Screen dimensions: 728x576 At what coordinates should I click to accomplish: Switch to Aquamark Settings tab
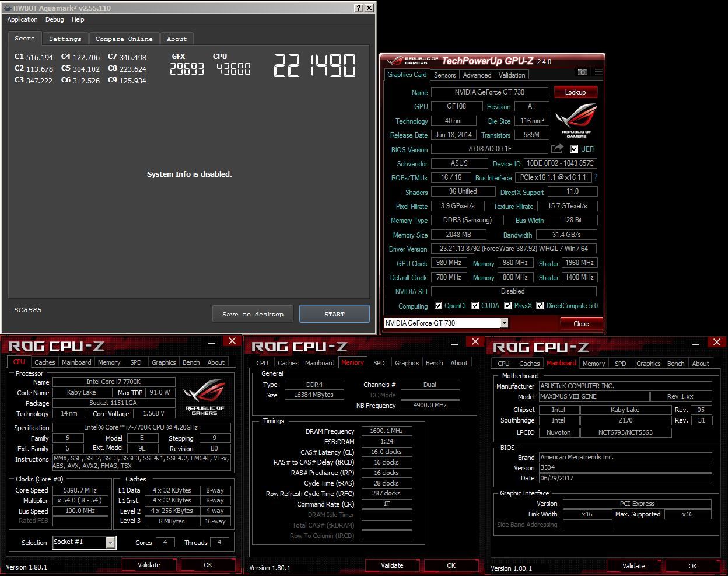(65, 39)
